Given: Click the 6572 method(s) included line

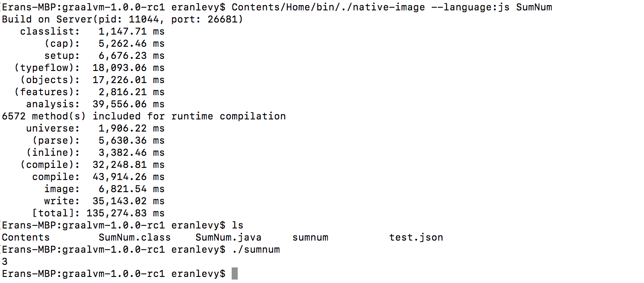Looking at the screenshot, I should [x=144, y=116].
